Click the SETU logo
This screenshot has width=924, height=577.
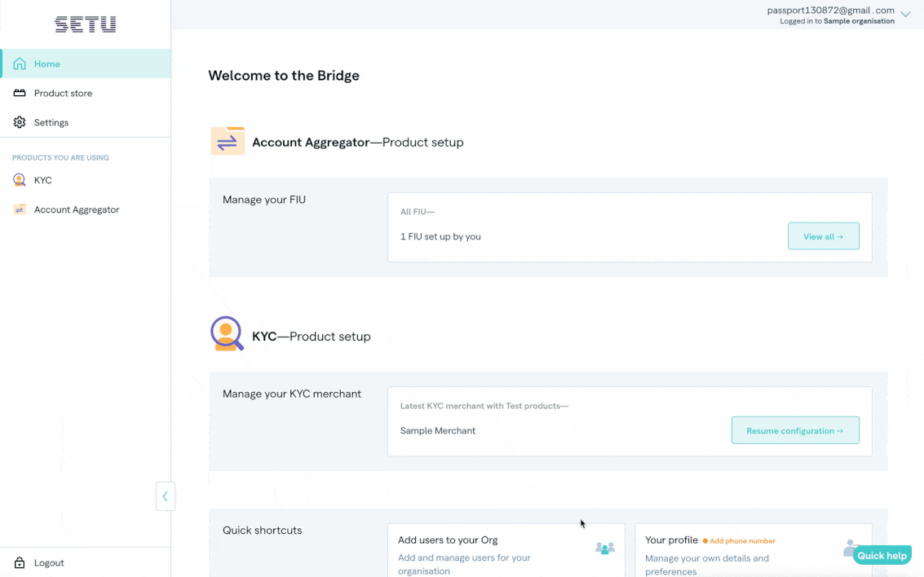[x=85, y=24]
